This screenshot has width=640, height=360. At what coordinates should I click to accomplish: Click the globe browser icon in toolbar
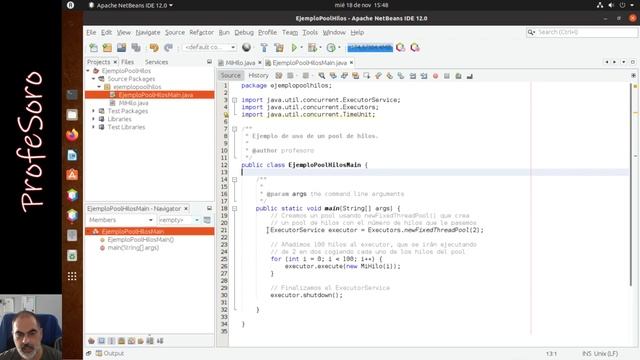(x=246, y=47)
